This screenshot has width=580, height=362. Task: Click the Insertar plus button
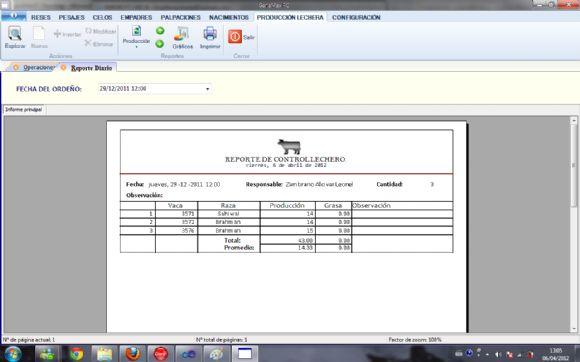coord(67,34)
